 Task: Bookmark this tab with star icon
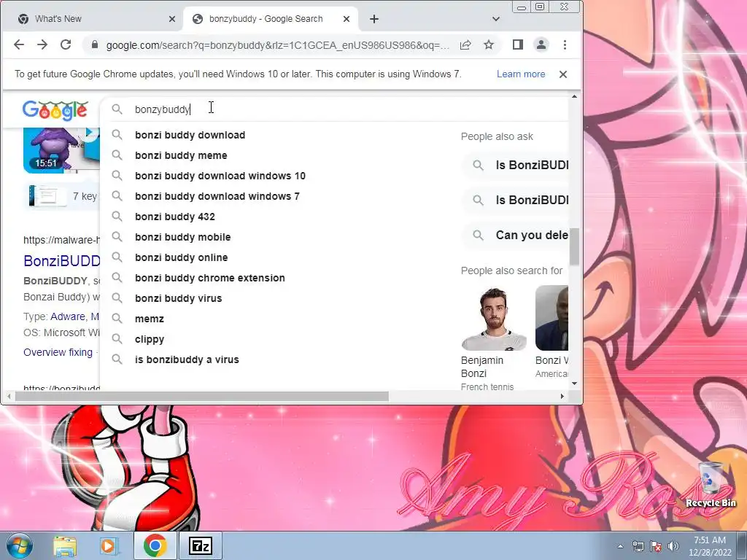(x=489, y=44)
